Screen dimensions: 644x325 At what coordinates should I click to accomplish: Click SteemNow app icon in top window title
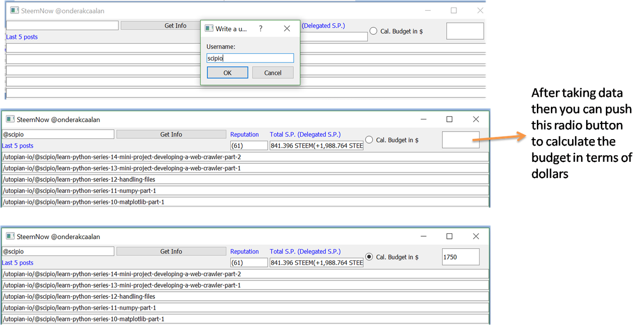pyautogui.click(x=14, y=11)
